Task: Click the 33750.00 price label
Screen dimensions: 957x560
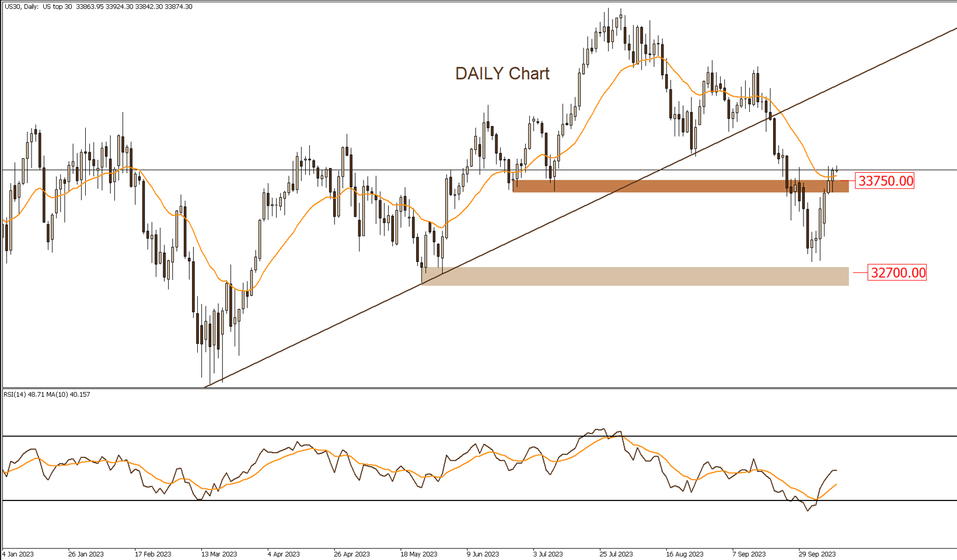Action: tap(885, 181)
